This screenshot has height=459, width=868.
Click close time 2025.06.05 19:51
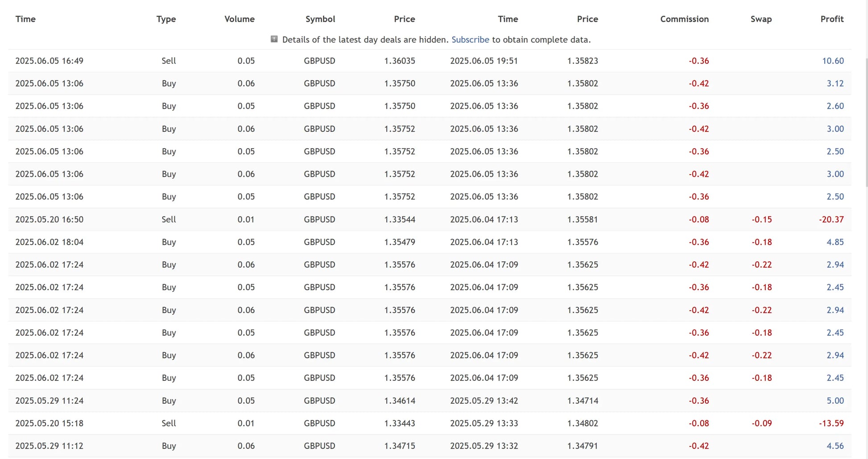pyautogui.click(x=484, y=61)
